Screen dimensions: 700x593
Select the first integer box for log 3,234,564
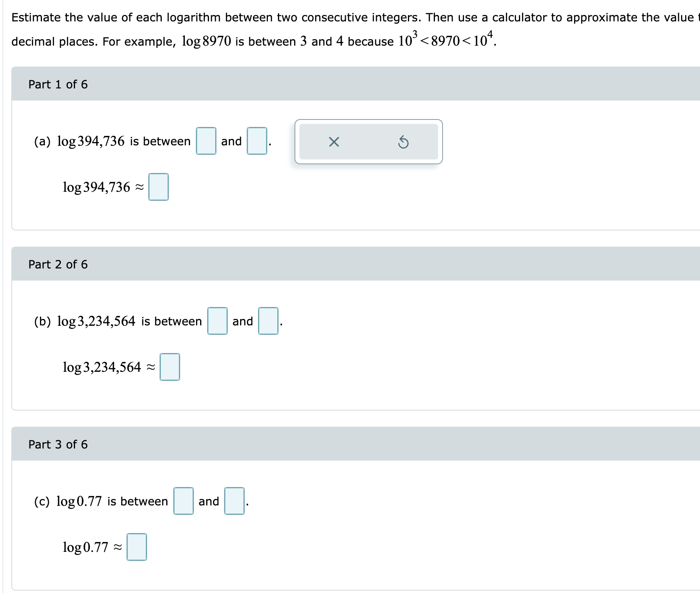pyautogui.click(x=217, y=321)
